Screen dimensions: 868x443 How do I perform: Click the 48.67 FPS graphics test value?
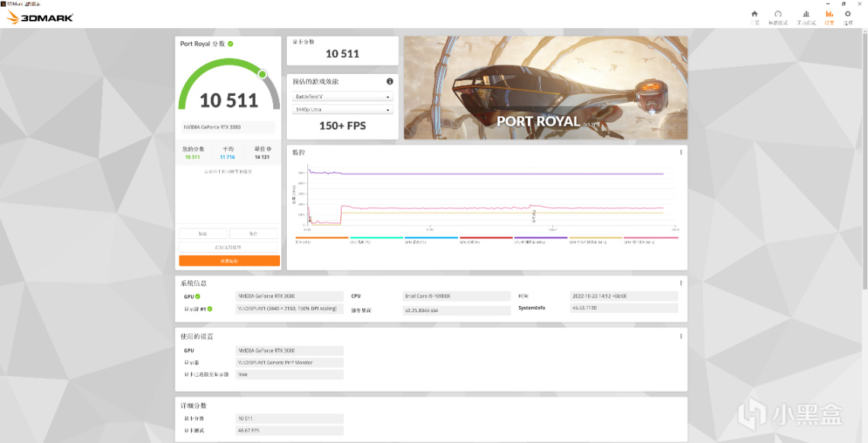[290, 430]
